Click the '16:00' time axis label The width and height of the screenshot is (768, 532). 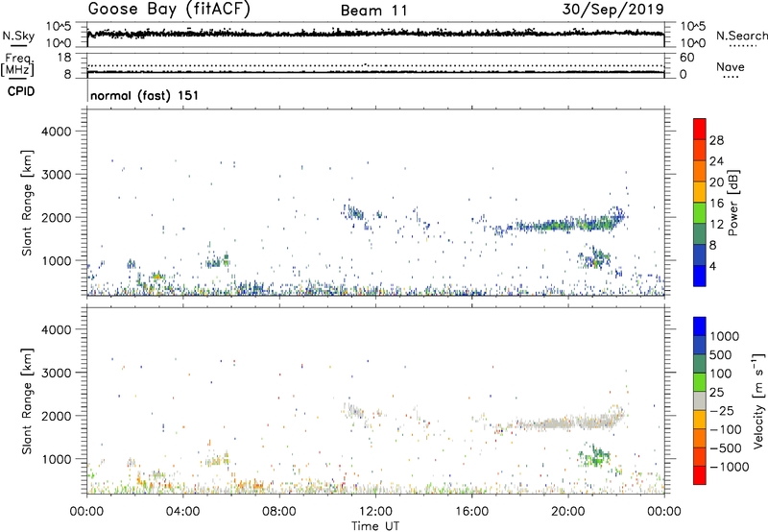471,512
